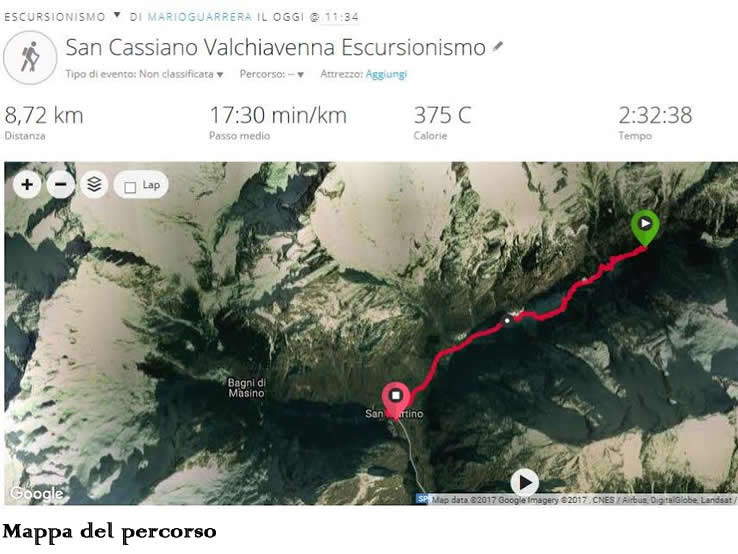Click the Bagni di Masino map label
This screenshot has height=554, width=738.
pyautogui.click(x=247, y=388)
